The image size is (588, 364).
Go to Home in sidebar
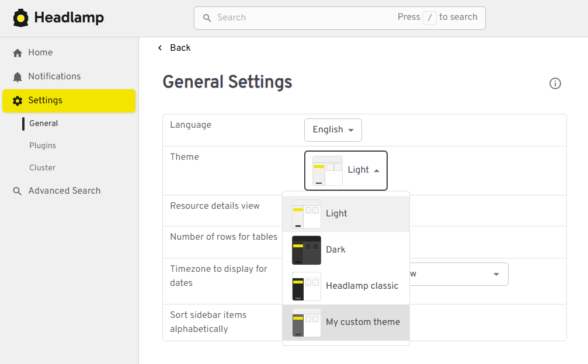pos(69,53)
